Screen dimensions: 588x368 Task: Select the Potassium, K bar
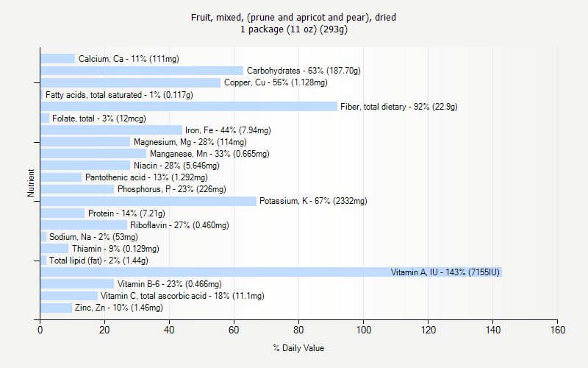tap(148, 201)
